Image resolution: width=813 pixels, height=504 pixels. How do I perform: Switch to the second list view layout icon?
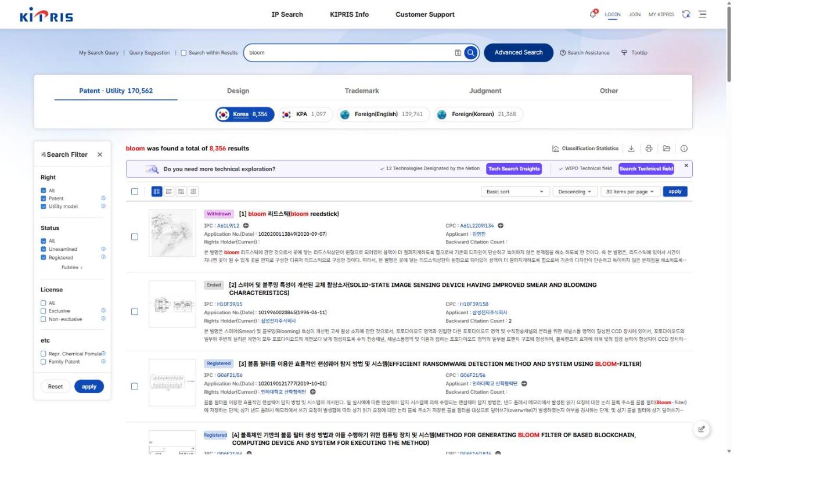[169, 191]
